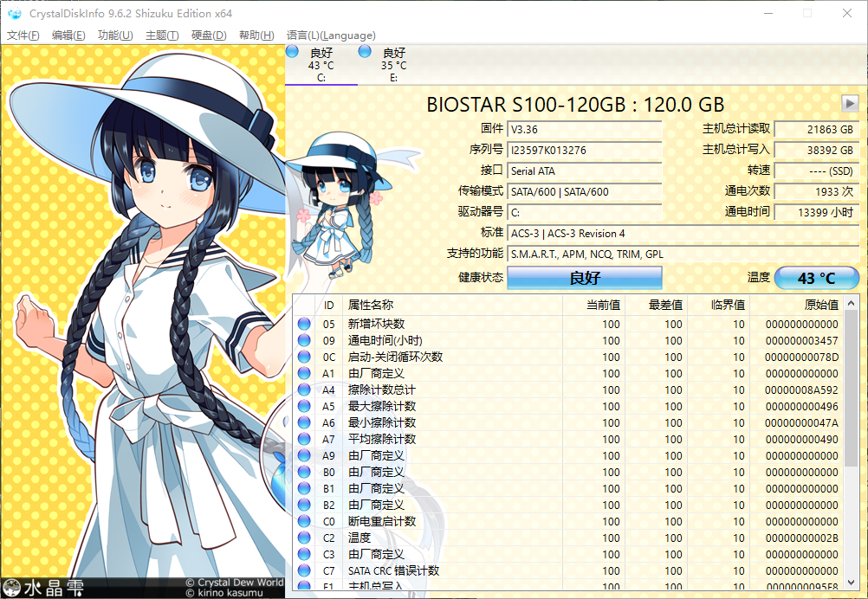The width and height of the screenshot is (868, 599).
Task: Click the status icon for attribute 05
Action: 304,324
